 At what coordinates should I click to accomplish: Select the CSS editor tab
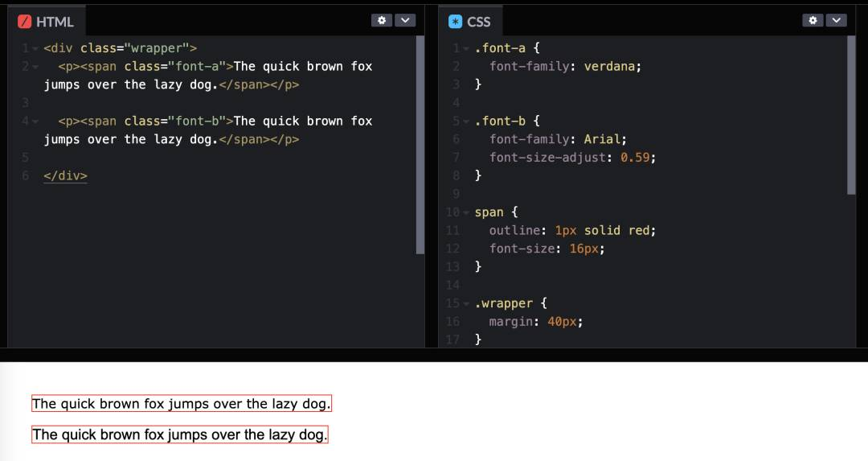(x=470, y=22)
